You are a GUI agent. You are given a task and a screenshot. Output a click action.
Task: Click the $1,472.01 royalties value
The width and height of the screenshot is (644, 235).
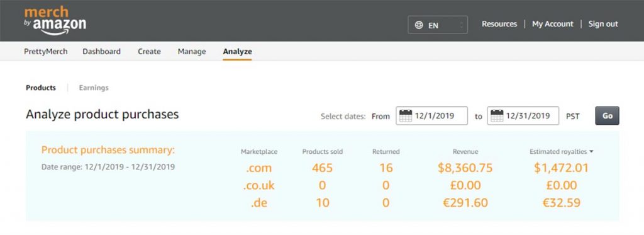[x=561, y=168]
